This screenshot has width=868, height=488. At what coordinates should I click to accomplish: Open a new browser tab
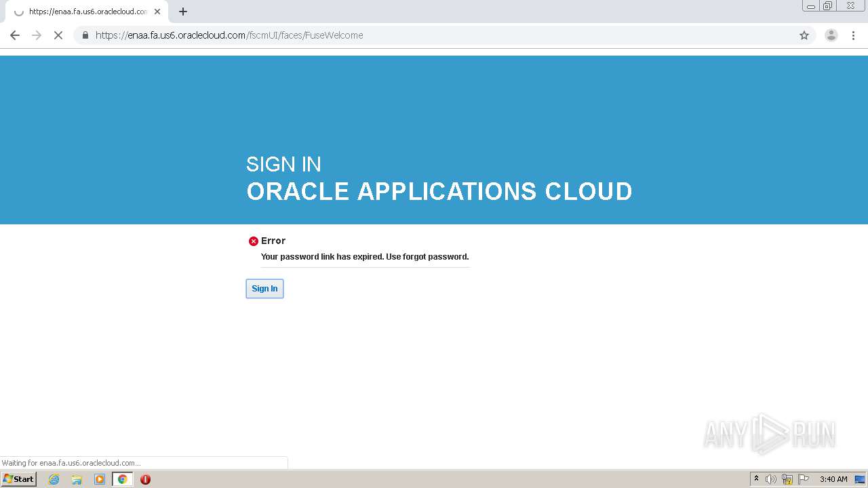183,12
